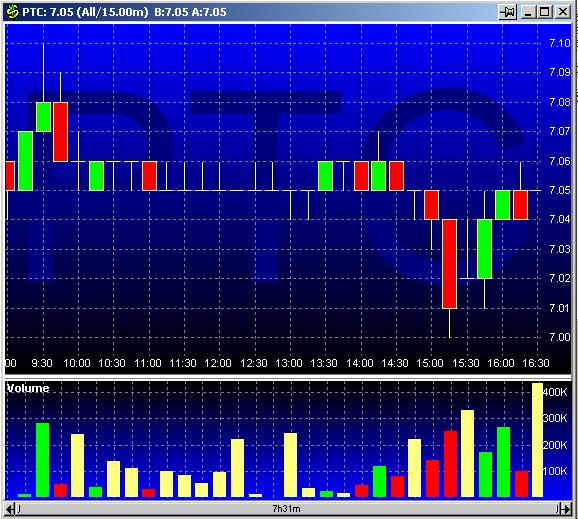Image resolution: width=578 pixels, height=519 pixels.
Task: Click the 7.02 price axis label
Action: (x=560, y=278)
